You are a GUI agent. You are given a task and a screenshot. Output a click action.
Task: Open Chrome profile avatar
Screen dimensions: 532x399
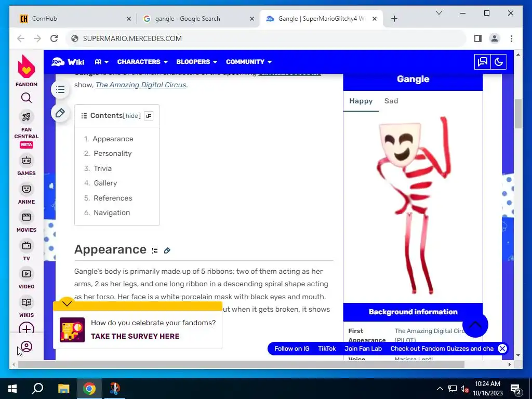(x=495, y=38)
